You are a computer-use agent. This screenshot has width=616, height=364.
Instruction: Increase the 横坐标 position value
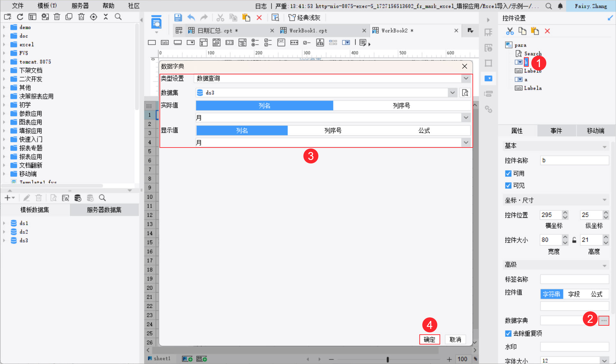point(565,213)
